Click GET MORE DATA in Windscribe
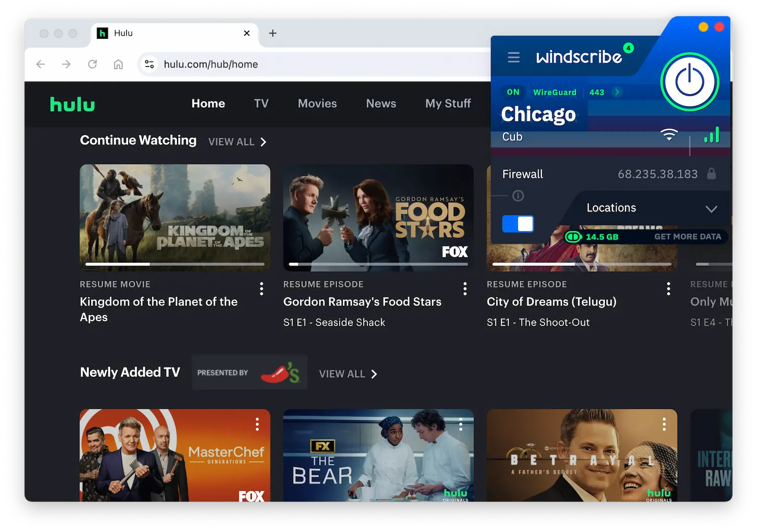The width and height of the screenshot is (757, 532). tap(688, 237)
